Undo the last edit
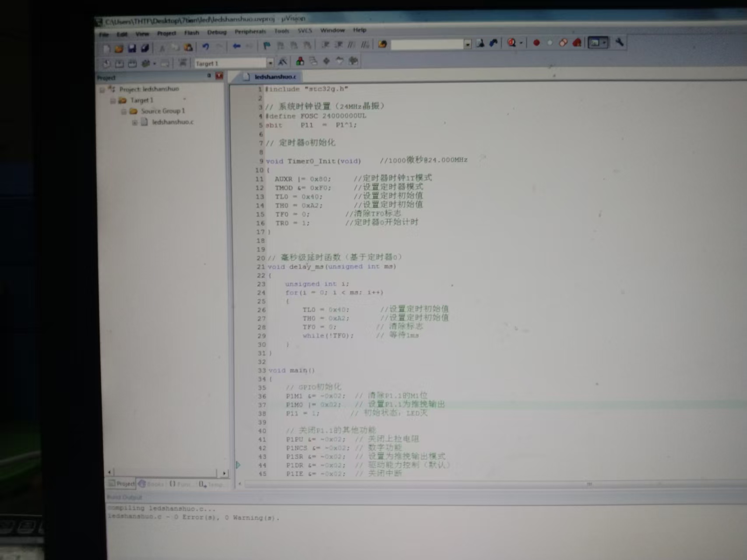The image size is (747, 560). coord(205,47)
